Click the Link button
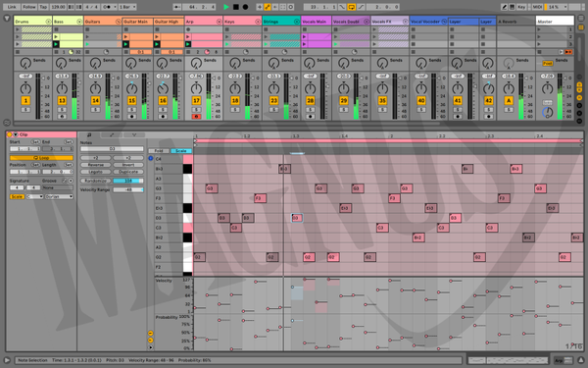 [12, 7]
